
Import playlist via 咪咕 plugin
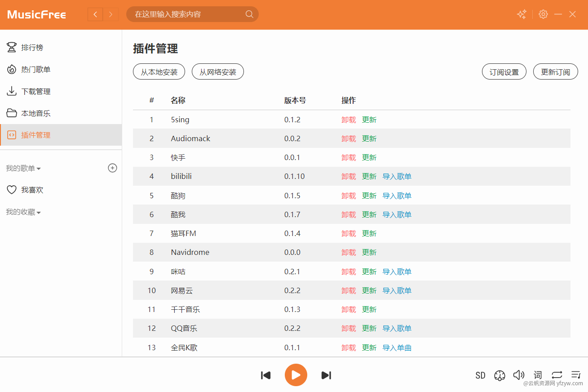397,272
